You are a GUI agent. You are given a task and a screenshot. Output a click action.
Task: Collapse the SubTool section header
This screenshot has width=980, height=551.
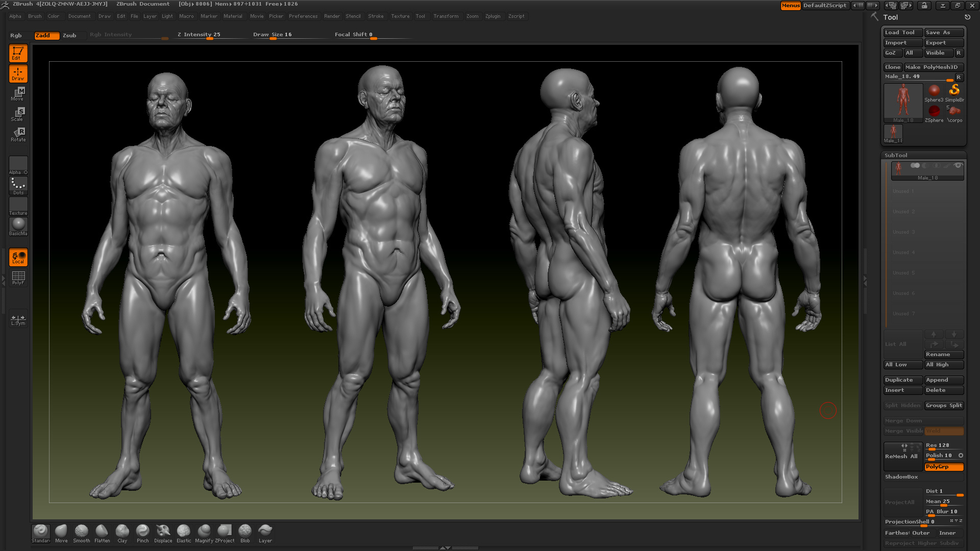point(896,155)
